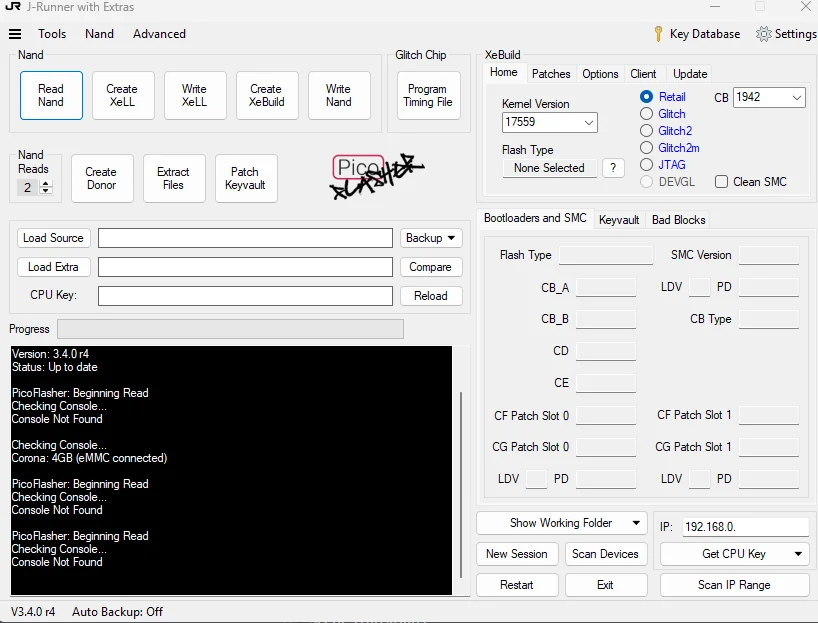
Task: Click the IP address field
Action: 745,527
